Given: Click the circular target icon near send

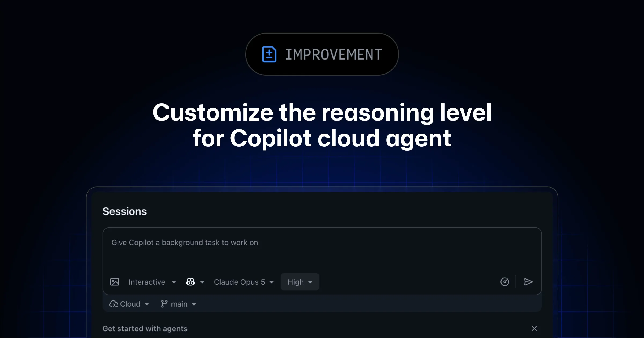Looking at the screenshot, I should tap(505, 282).
